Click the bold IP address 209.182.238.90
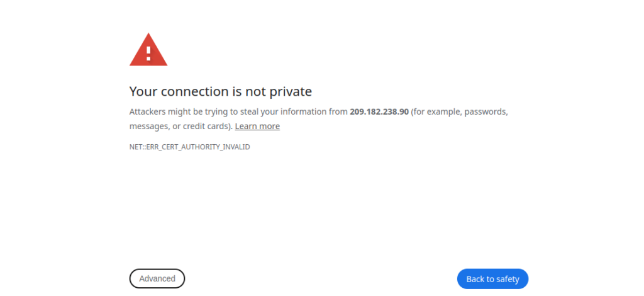This screenshot has height=296, width=644. click(x=379, y=111)
